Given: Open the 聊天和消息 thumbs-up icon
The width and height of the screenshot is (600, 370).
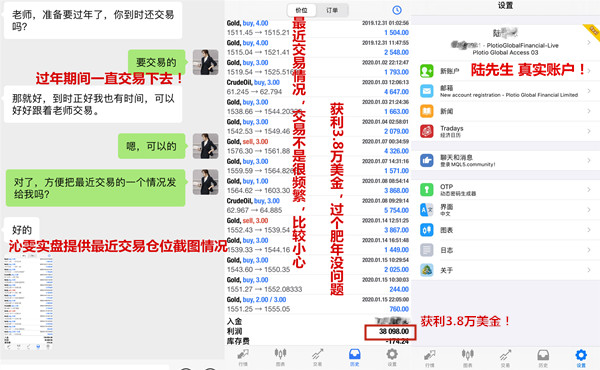Looking at the screenshot, I should pos(427,160).
